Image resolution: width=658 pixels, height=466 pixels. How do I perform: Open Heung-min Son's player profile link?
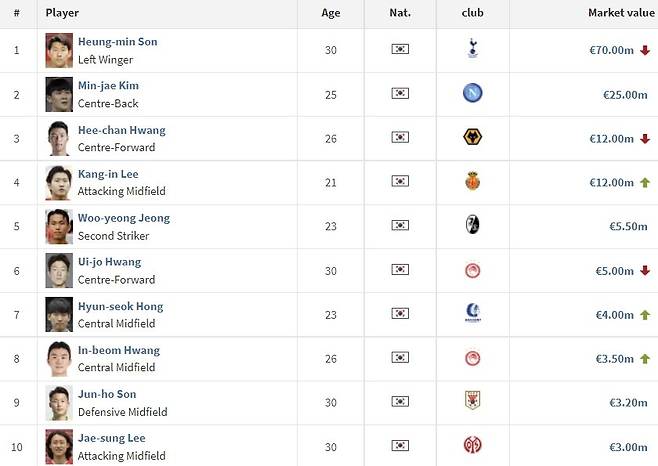(117, 42)
